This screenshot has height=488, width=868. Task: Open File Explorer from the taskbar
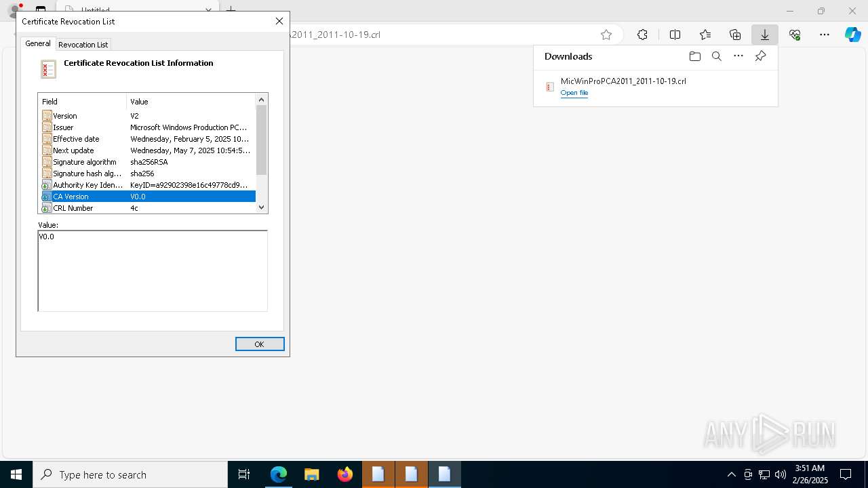point(312,474)
